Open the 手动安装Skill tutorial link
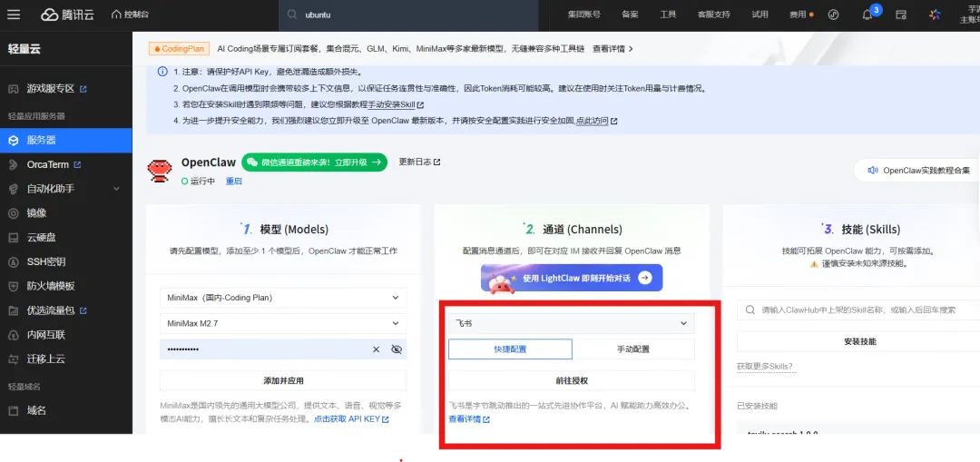Image resolution: width=980 pixels, height=462 pixels. (395, 104)
